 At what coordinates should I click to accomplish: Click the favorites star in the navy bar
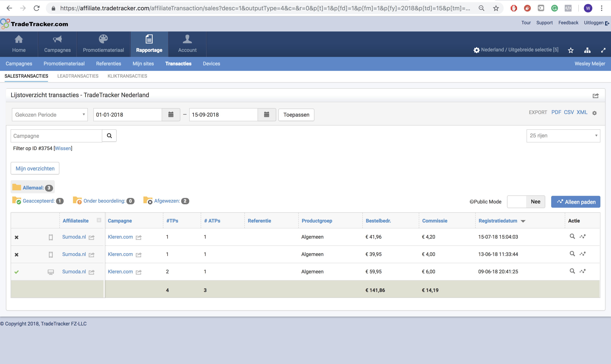[x=571, y=50]
